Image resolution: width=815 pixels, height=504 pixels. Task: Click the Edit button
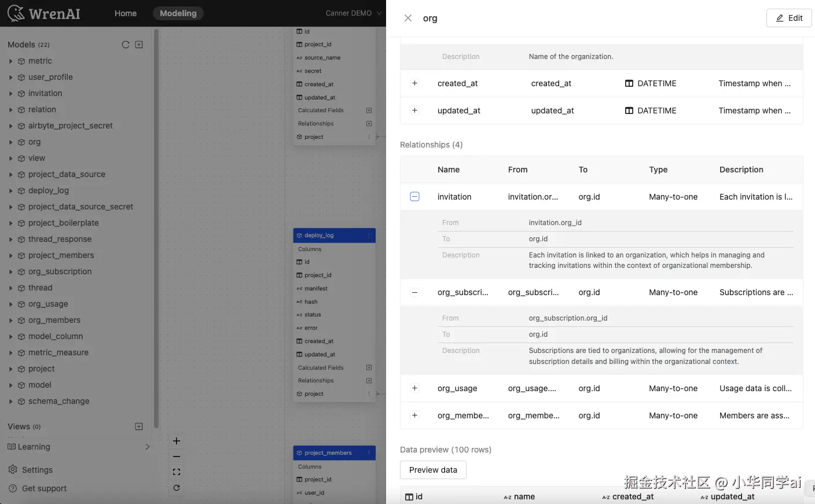[x=789, y=18]
